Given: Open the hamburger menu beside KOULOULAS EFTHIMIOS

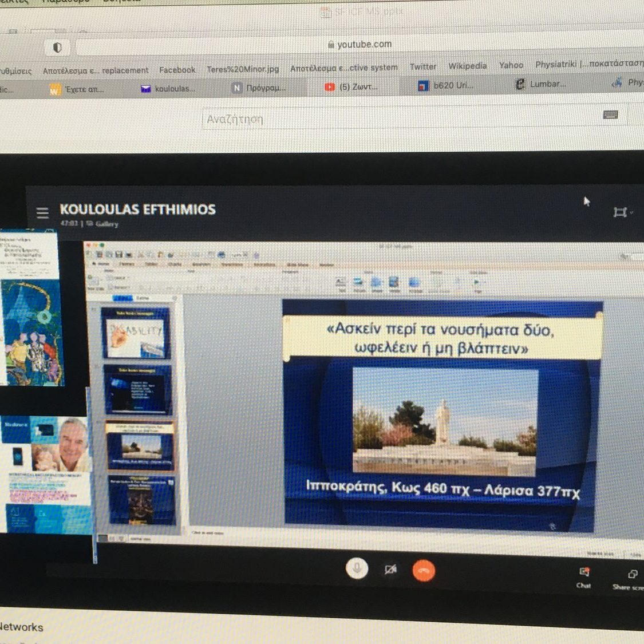Looking at the screenshot, I should tap(42, 213).
